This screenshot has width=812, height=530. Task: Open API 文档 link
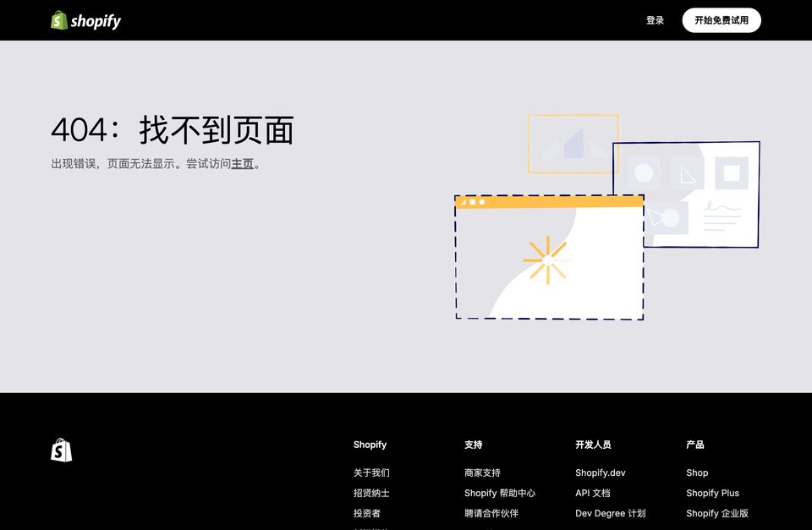click(592, 493)
